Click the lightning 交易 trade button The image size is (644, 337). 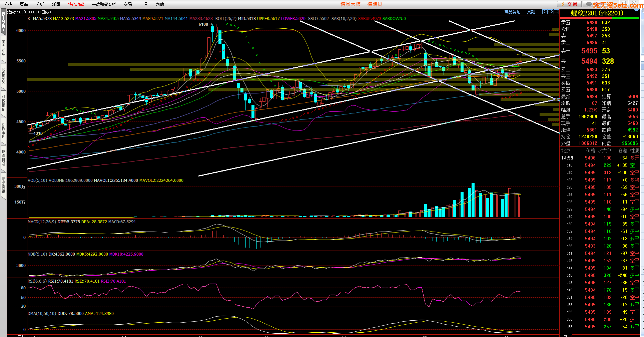(570, 4)
